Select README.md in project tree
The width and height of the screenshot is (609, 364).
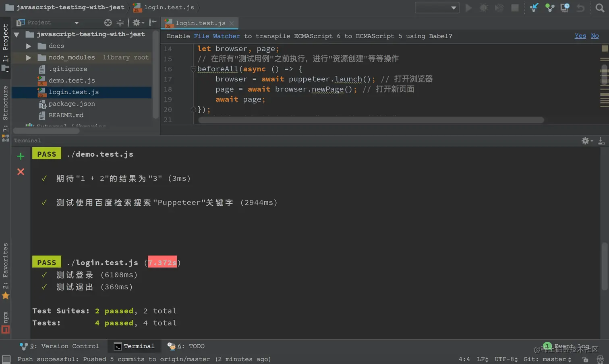coord(66,116)
